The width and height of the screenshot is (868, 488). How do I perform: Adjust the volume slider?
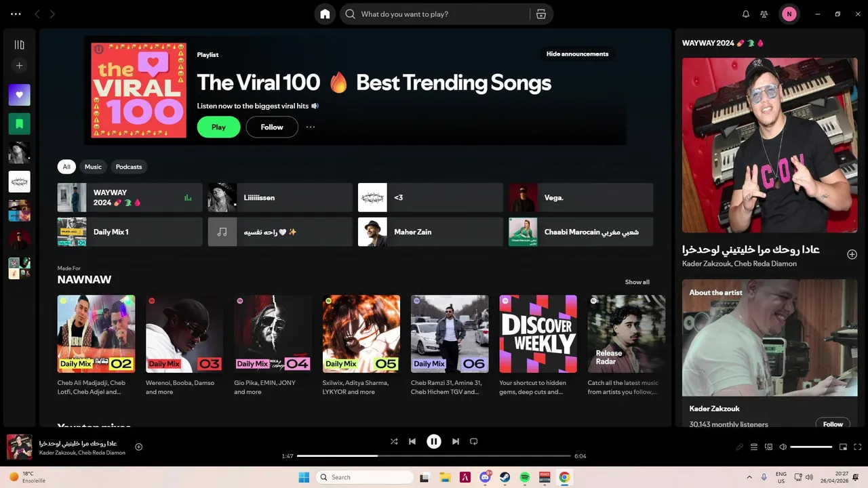pyautogui.click(x=811, y=447)
